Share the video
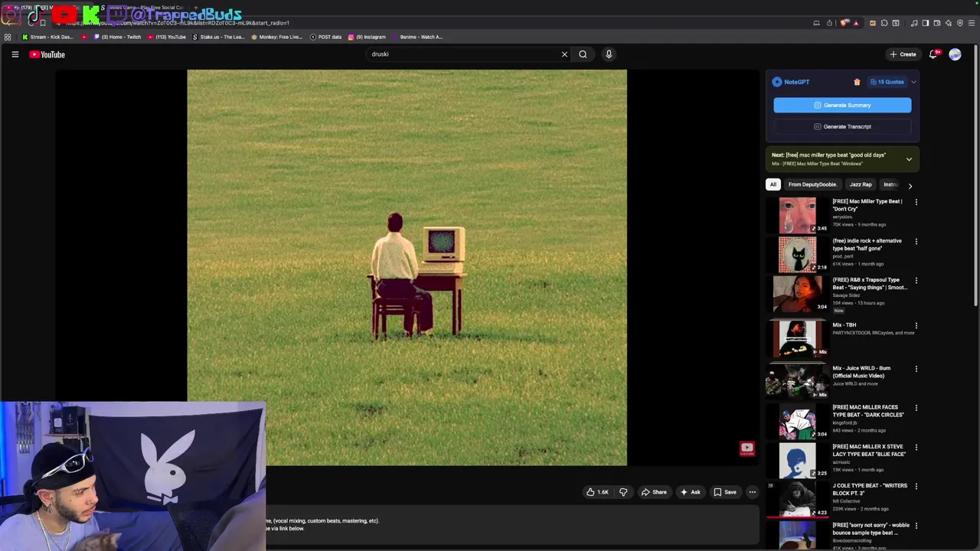The width and height of the screenshot is (980, 551). pyautogui.click(x=654, y=492)
